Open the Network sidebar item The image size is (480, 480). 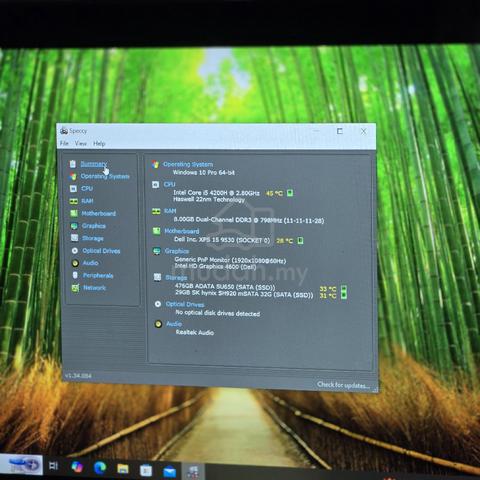[x=94, y=288]
